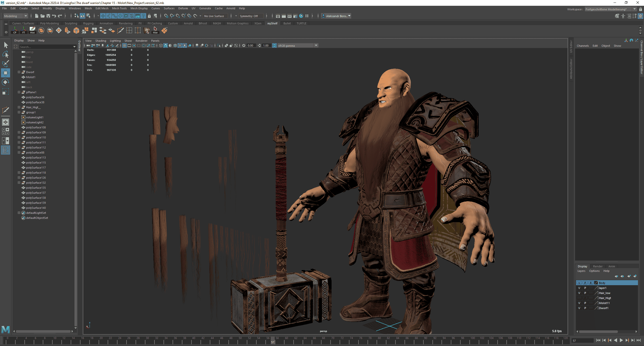Click the Lasso select tool
Image resolution: width=644 pixels, height=346 pixels.
coord(6,54)
